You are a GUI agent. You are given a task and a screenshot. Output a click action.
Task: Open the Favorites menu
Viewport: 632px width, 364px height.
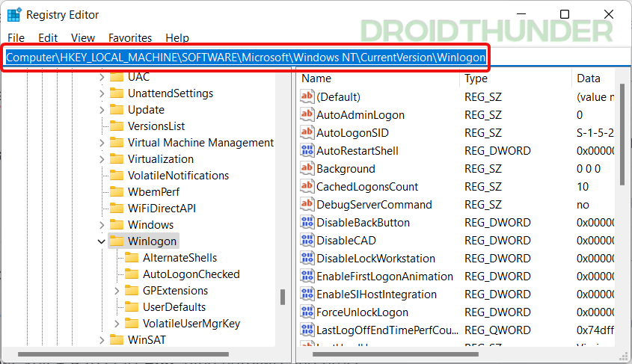pos(129,37)
